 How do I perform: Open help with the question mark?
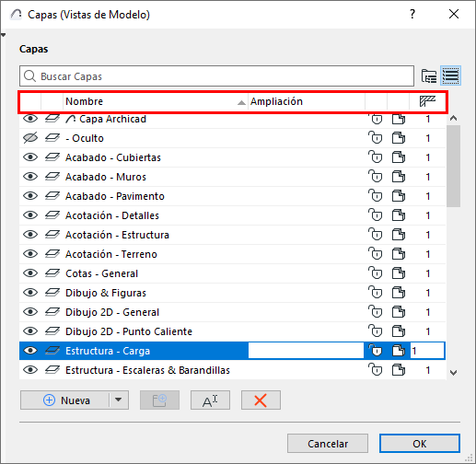pyautogui.click(x=412, y=14)
